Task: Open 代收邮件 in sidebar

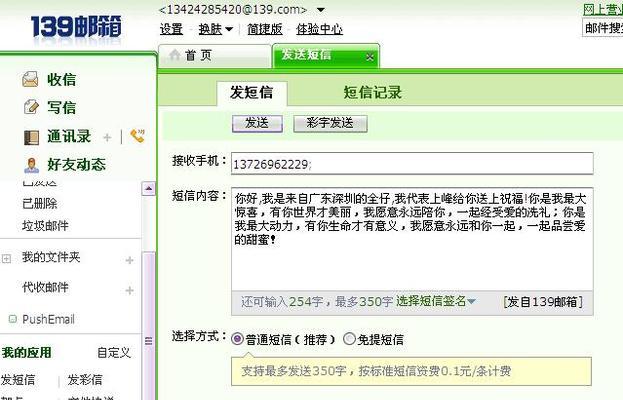Action: pos(45,287)
